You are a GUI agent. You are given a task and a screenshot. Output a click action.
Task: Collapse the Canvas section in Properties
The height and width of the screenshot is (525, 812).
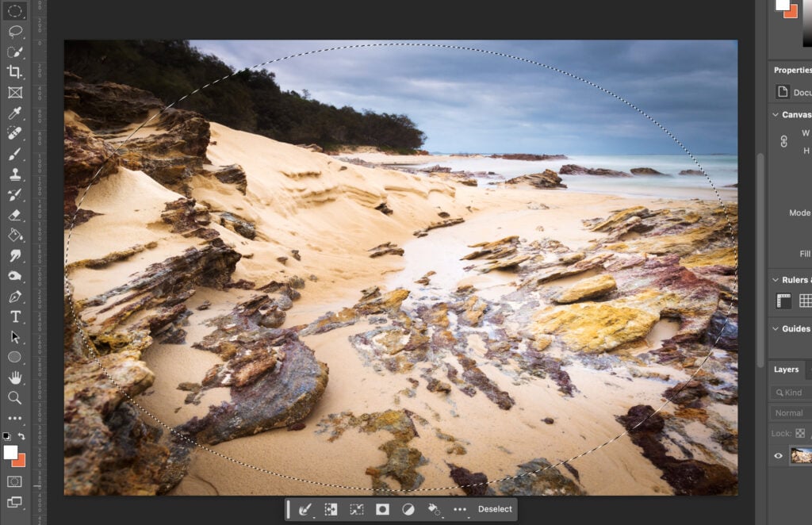tap(775, 114)
